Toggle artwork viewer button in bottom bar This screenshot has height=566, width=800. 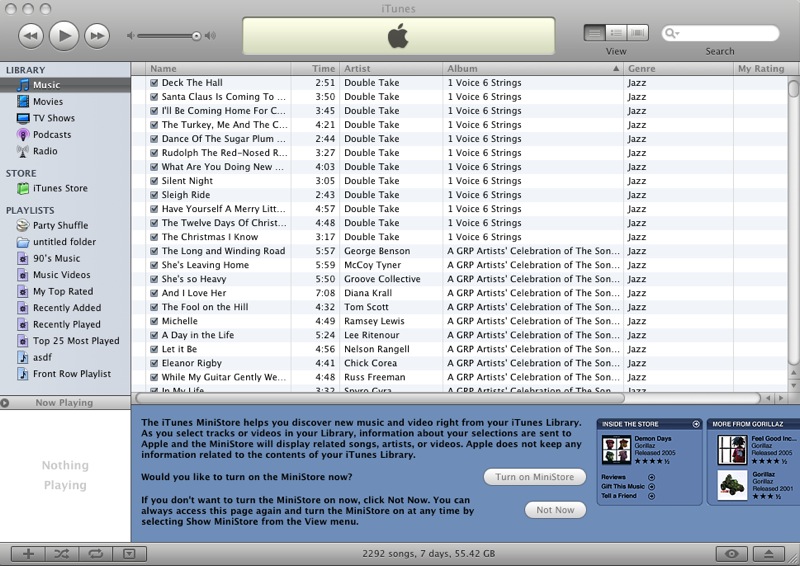tap(128, 553)
